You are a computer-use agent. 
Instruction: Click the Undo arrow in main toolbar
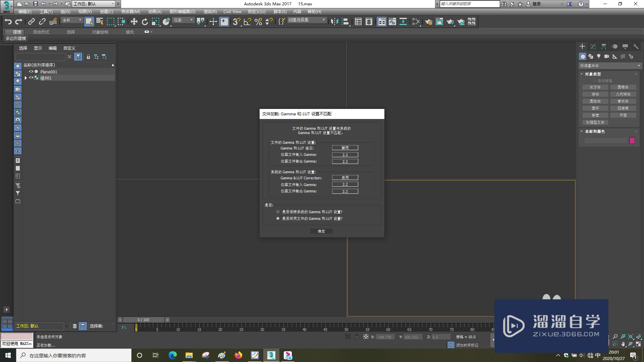(8, 22)
